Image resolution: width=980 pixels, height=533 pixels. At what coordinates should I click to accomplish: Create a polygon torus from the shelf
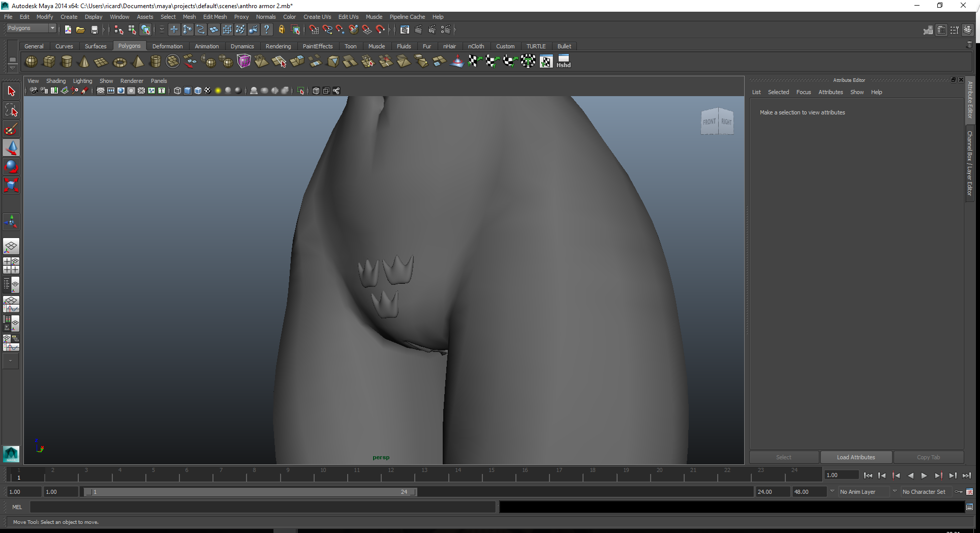point(119,62)
